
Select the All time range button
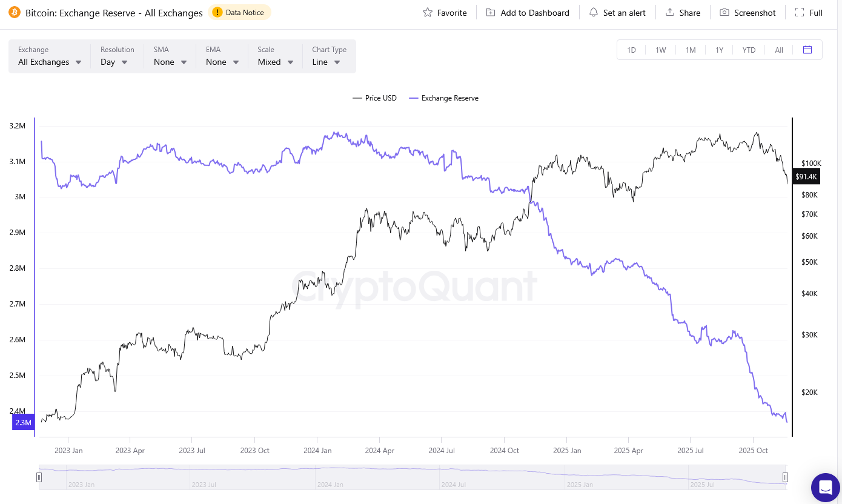(x=779, y=50)
